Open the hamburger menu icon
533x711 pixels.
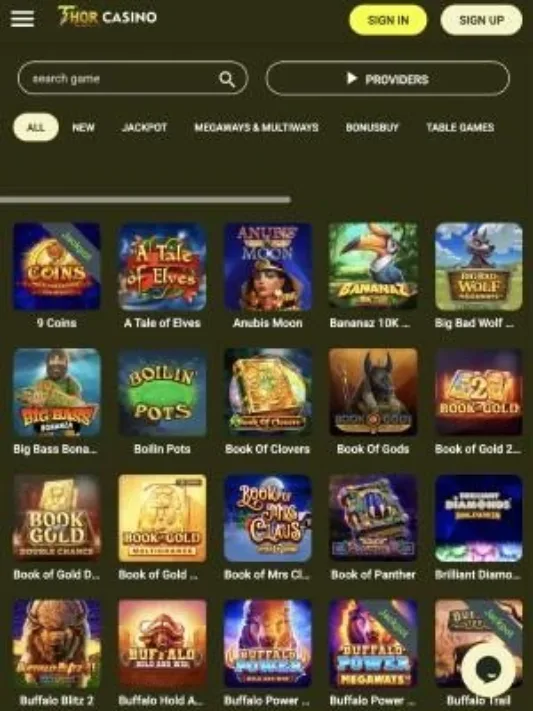pos(22,19)
